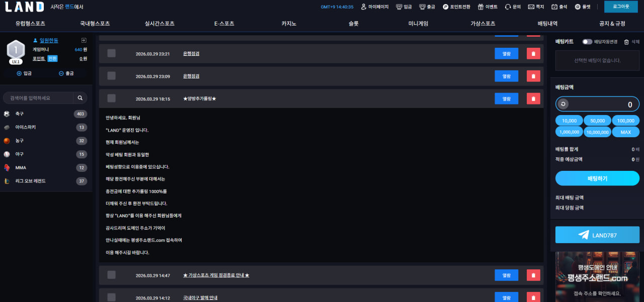Expand the 리그 오브 레전드 category

click(45, 181)
